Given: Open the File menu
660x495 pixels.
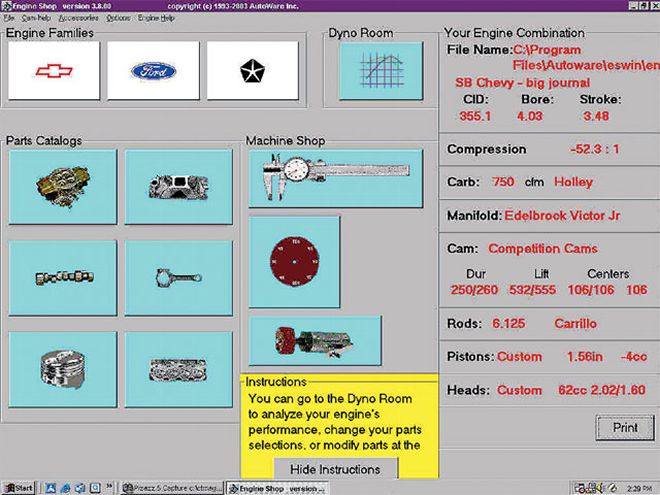Looking at the screenshot, I should [x=9, y=18].
